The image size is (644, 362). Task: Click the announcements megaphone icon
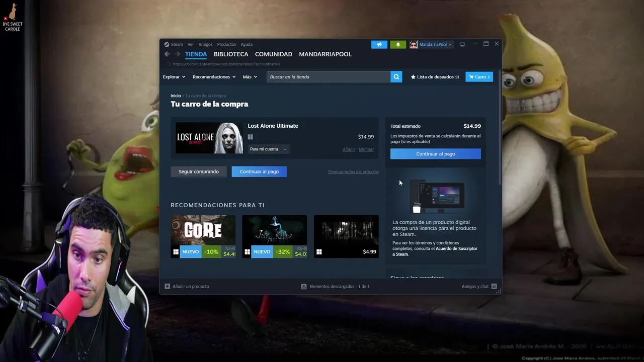click(x=379, y=44)
